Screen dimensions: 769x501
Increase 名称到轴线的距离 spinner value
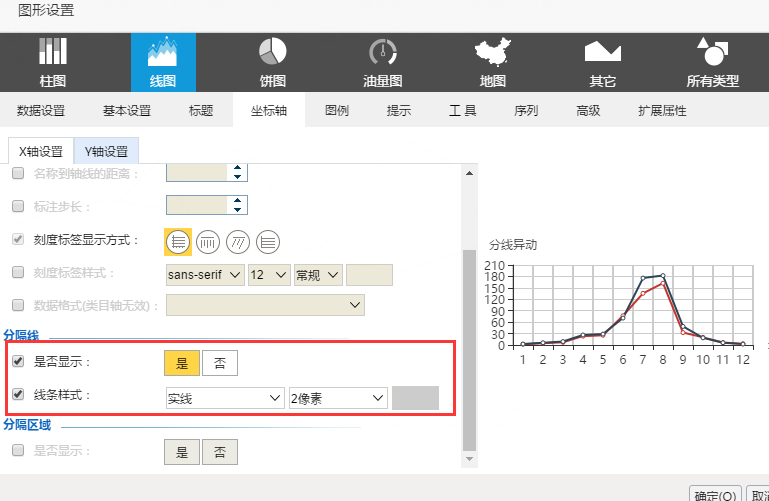click(237, 168)
